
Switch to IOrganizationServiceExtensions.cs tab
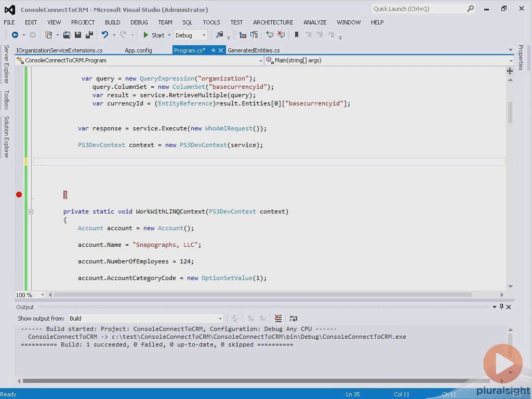(59, 50)
